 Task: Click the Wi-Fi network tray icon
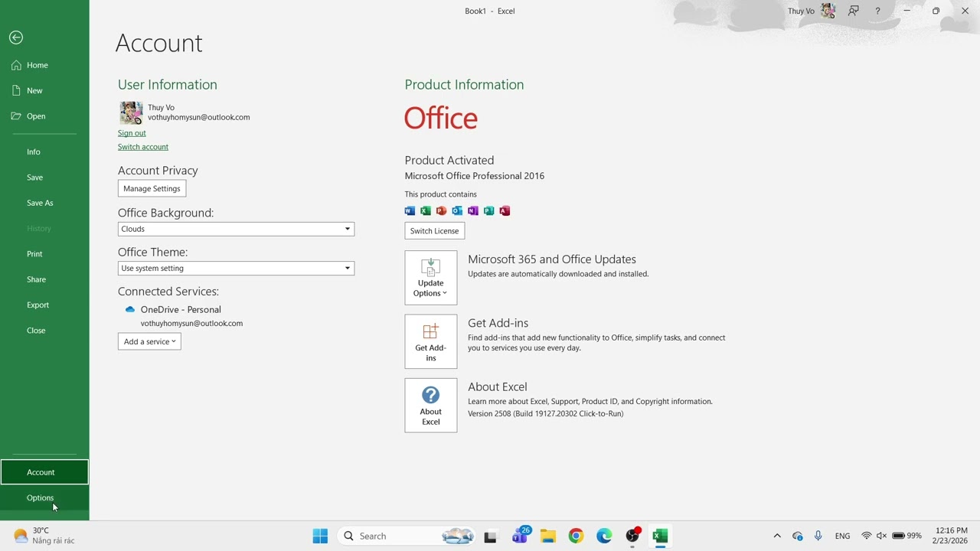pos(867,536)
